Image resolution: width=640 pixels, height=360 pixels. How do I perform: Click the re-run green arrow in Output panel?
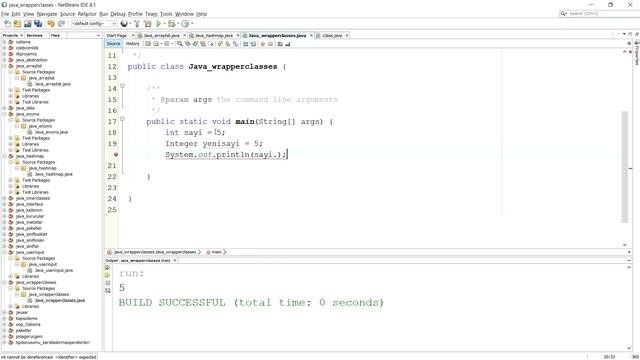click(108, 268)
